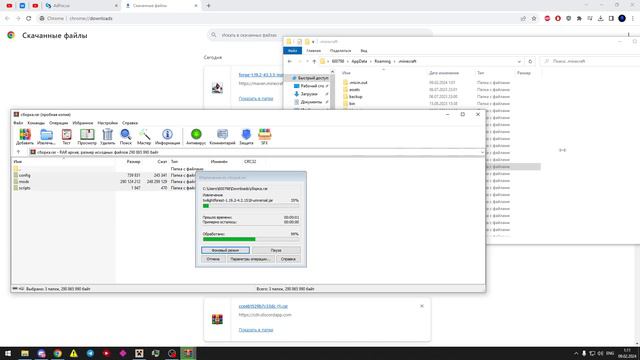Expand the Explorer address history dropdown
The image size is (640, 360).
point(519,61)
